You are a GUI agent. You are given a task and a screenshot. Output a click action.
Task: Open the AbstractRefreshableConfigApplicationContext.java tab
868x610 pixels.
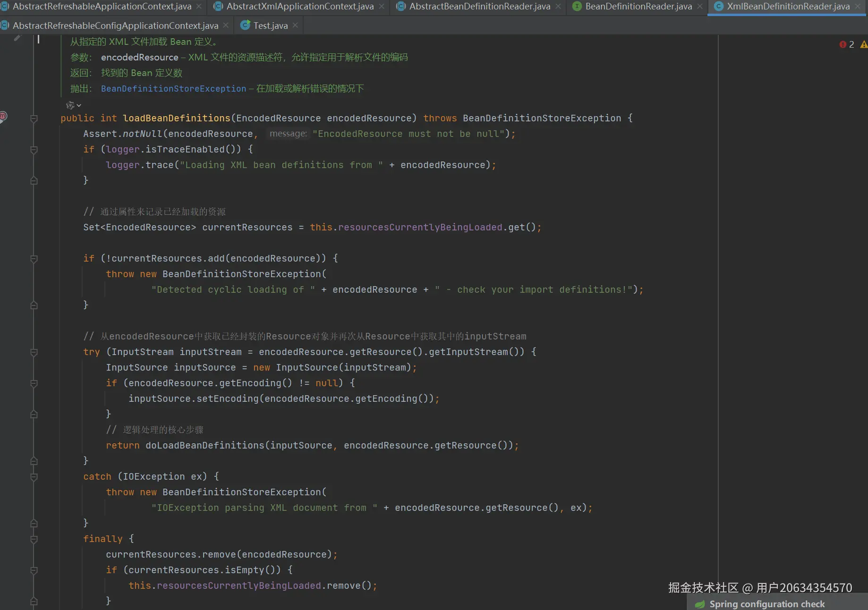click(115, 25)
